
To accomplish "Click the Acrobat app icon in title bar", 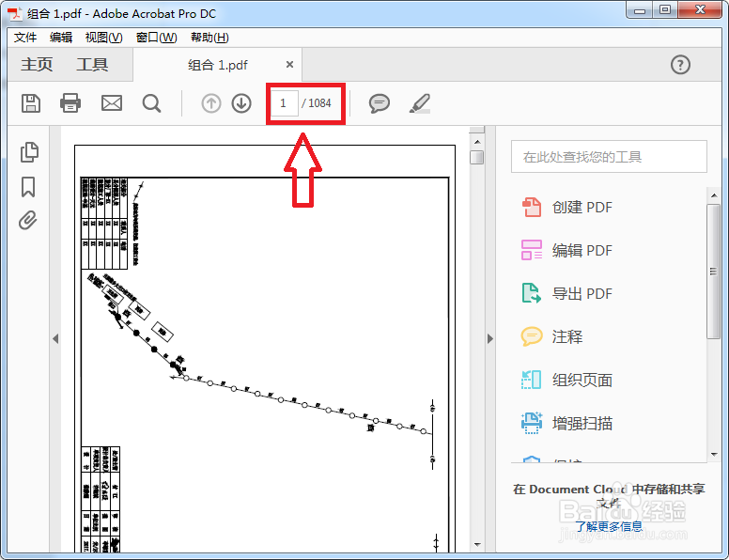I will point(14,14).
